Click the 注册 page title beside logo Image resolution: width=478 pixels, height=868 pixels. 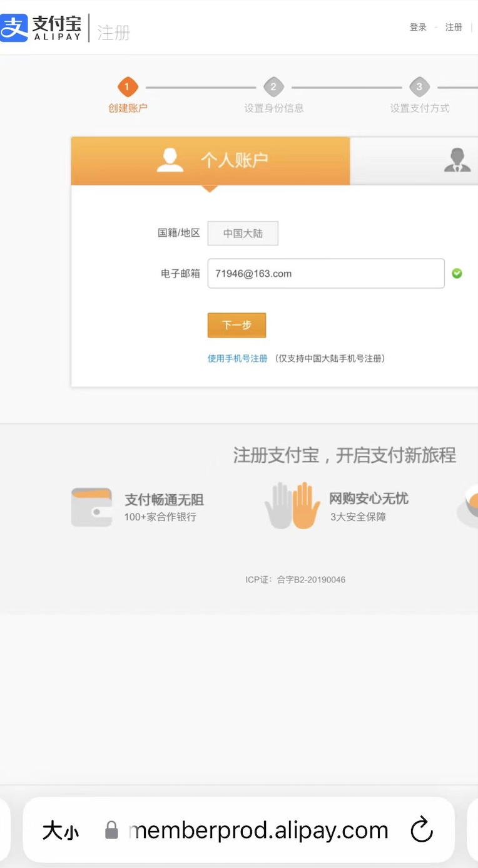point(114,33)
